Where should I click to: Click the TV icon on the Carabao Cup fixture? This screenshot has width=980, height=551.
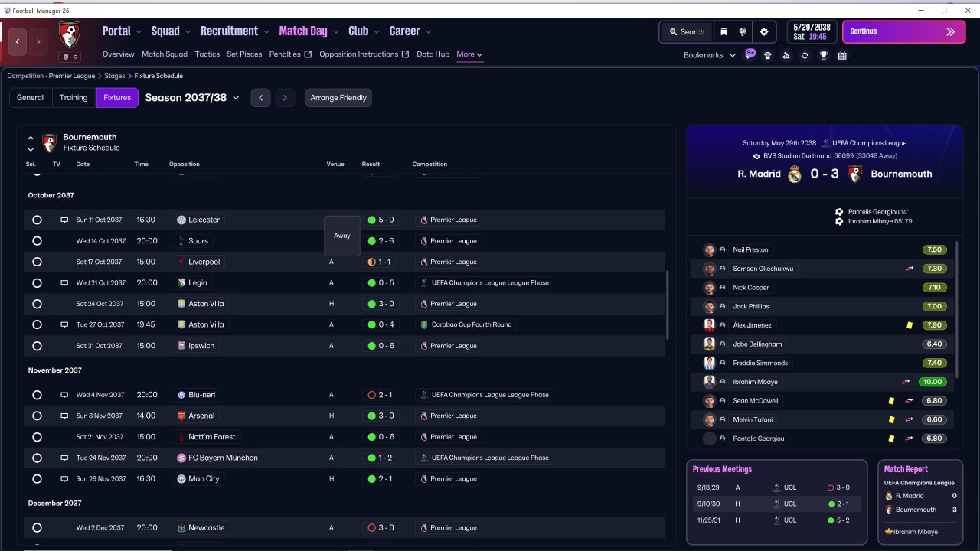[x=65, y=324]
